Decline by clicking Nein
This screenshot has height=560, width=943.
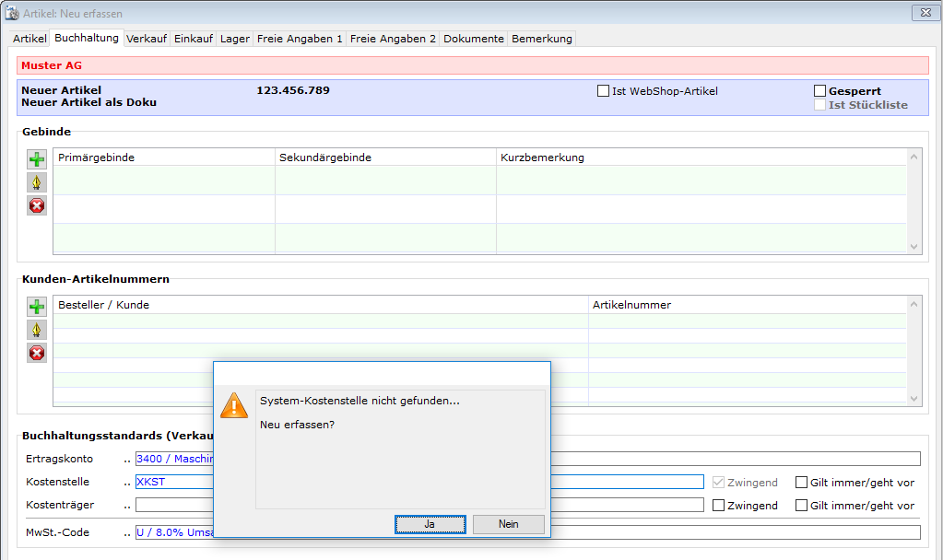click(x=508, y=524)
